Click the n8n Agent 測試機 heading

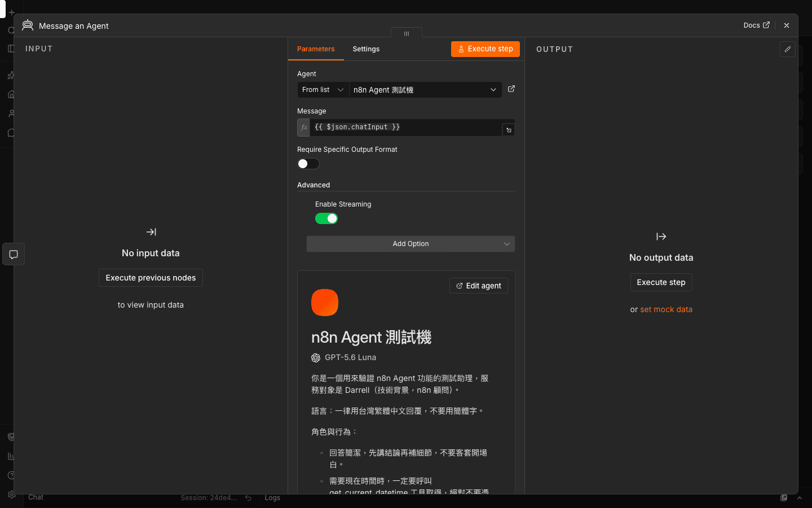(371, 338)
